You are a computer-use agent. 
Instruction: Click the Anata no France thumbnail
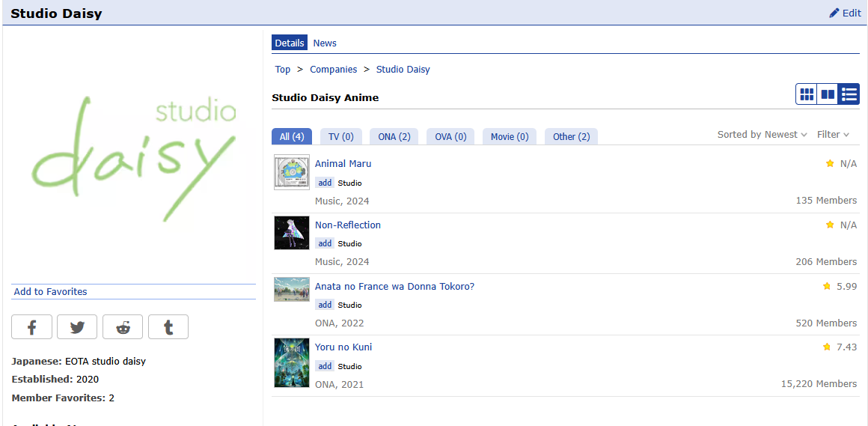pos(292,289)
